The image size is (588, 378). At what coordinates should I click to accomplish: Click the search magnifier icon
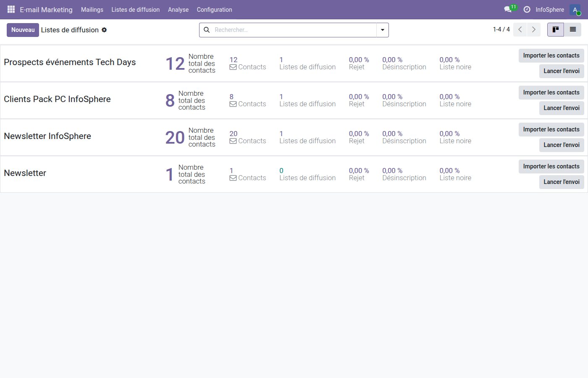tap(206, 30)
